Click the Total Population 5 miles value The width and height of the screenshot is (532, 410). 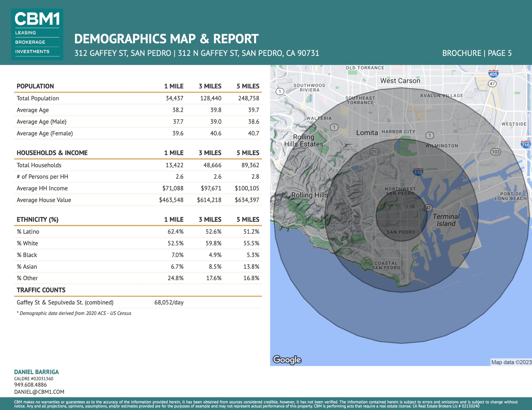249,98
